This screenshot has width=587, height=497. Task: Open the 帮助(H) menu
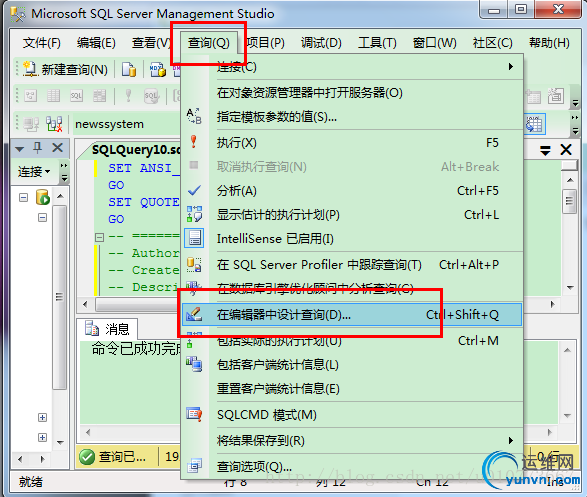pos(549,43)
